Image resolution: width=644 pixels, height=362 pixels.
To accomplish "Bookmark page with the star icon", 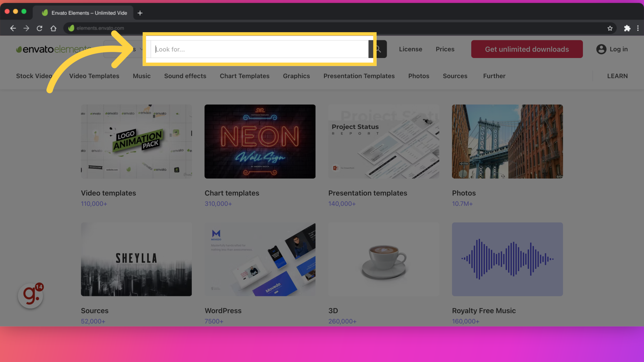I will coord(610,28).
